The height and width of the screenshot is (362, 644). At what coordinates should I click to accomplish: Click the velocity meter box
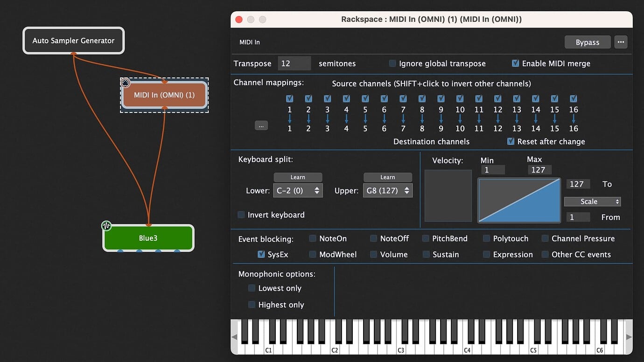pyautogui.click(x=448, y=195)
